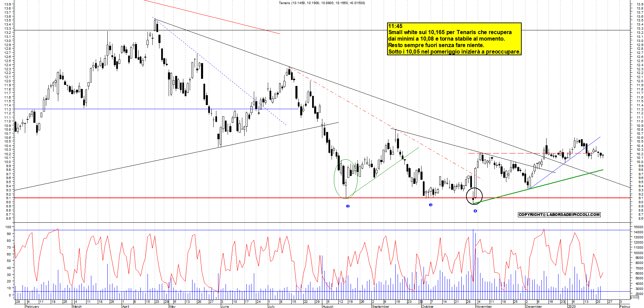The height and width of the screenshot is (308, 644).
Task: Click the 'September' month label on time axis
Action: [381, 306]
